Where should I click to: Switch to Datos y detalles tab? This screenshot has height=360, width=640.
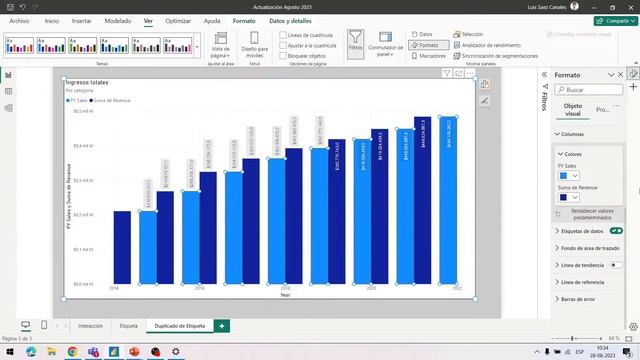pos(290,21)
